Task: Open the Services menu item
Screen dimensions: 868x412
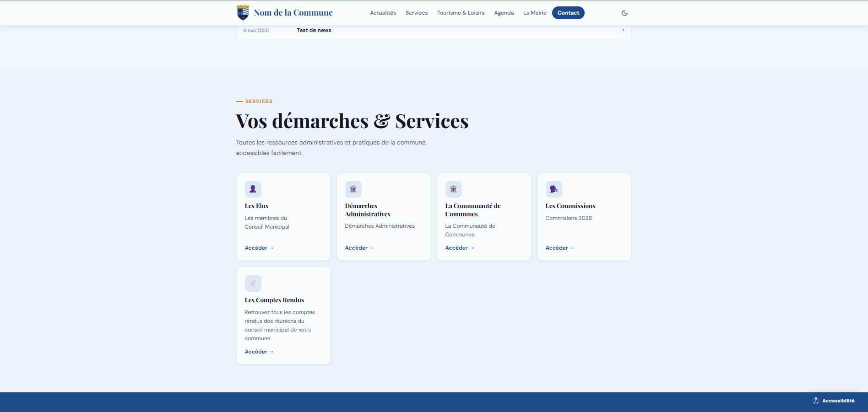Action: pyautogui.click(x=417, y=13)
